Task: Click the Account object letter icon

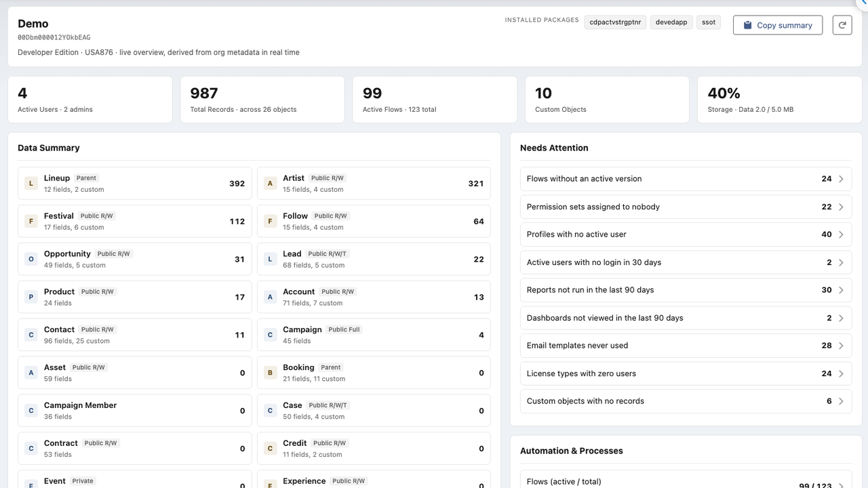Action: pyautogui.click(x=270, y=297)
